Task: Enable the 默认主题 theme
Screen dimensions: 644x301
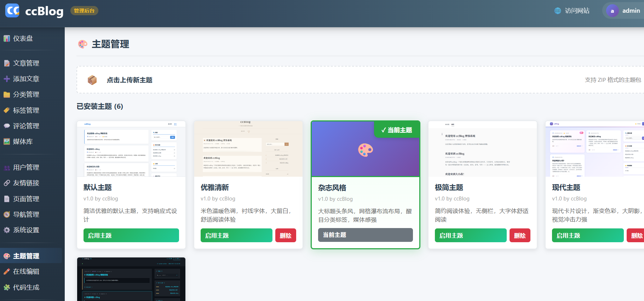Action: 131,235
